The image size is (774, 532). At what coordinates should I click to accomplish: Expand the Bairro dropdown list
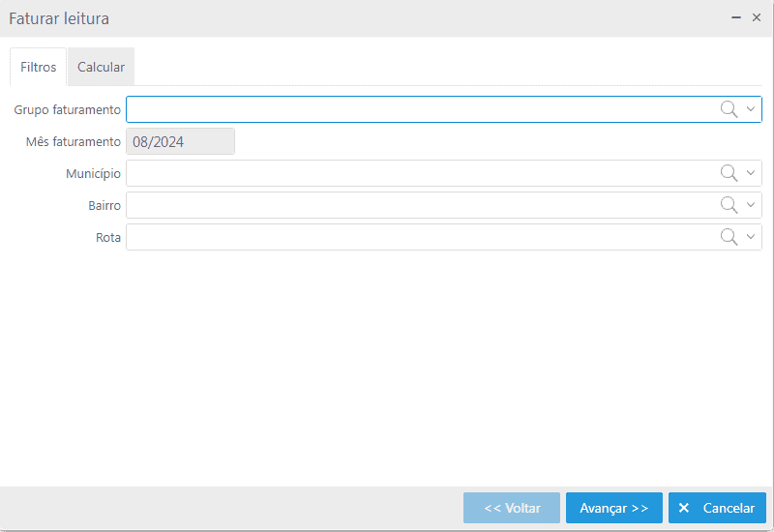pos(751,205)
